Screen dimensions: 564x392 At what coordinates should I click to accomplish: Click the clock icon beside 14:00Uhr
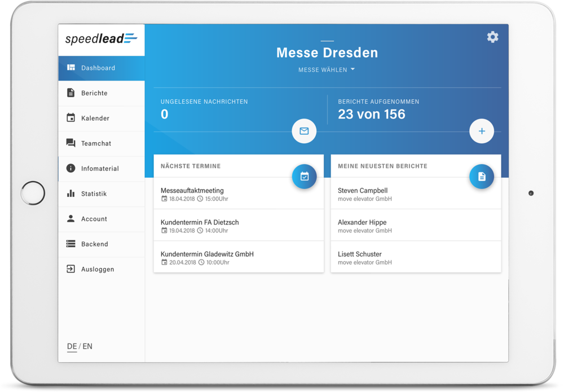pos(200,231)
